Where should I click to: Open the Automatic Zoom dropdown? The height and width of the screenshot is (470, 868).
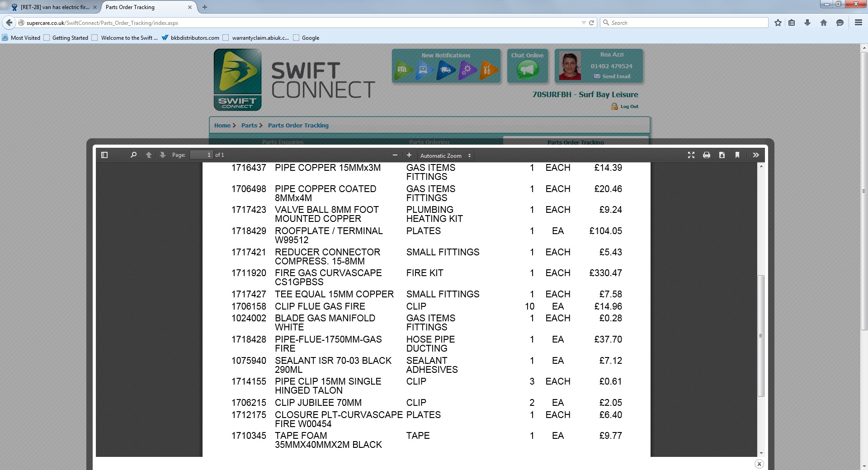(x=445, y=155)
